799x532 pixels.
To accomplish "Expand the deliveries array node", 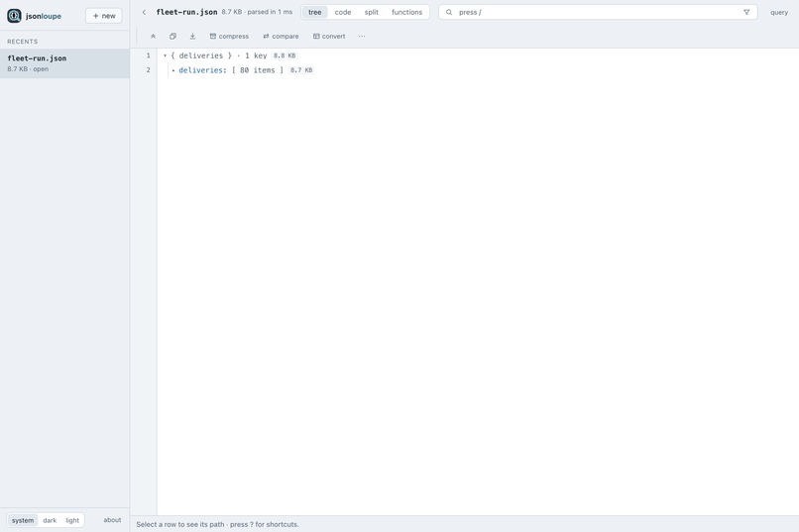I will click(173, 70).
